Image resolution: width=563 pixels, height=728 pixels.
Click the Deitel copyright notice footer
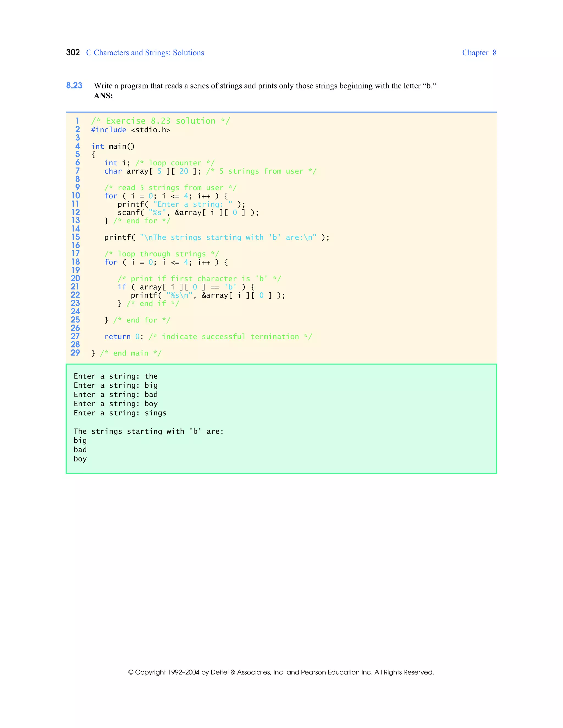pyautogui.click(x=281, y=672)
